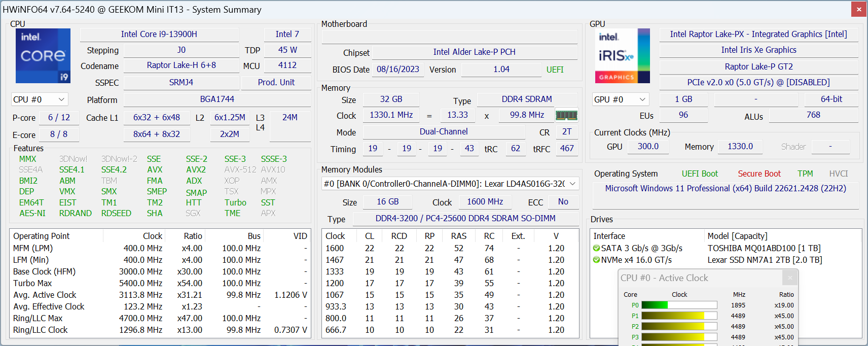Screen dimensions: 868x346
Task: Click the Raptor Lake-P GT2 field
Action: click(x=758, y=66)
